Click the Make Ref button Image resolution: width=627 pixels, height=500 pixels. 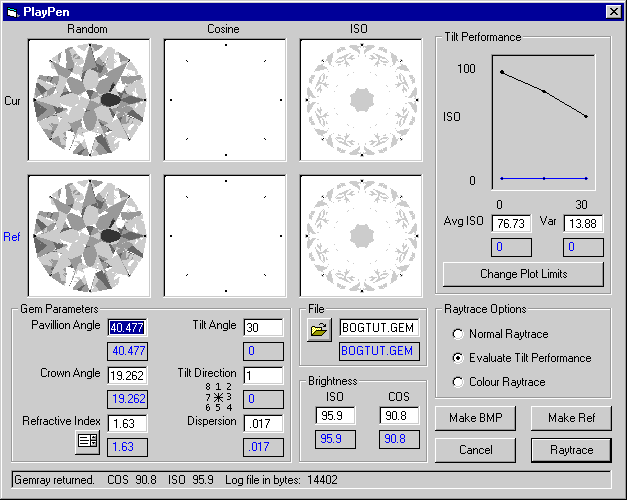[571, 418]
